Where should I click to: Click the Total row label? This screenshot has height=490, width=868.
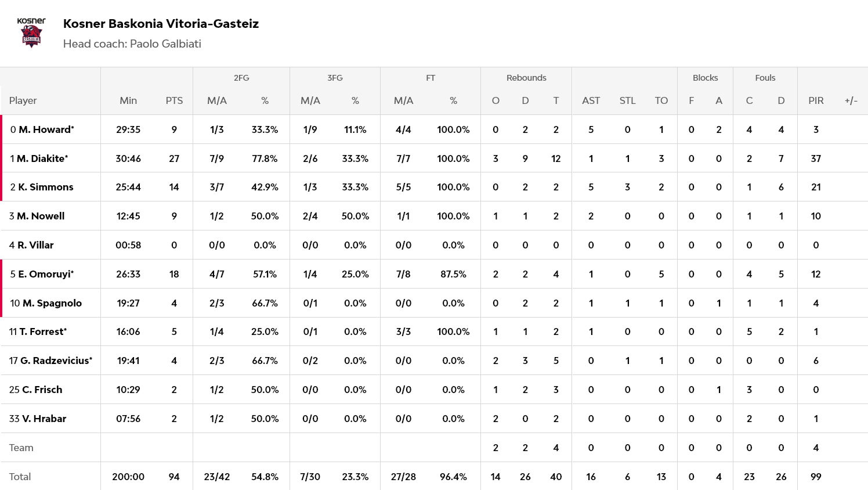tap(20, 477)
